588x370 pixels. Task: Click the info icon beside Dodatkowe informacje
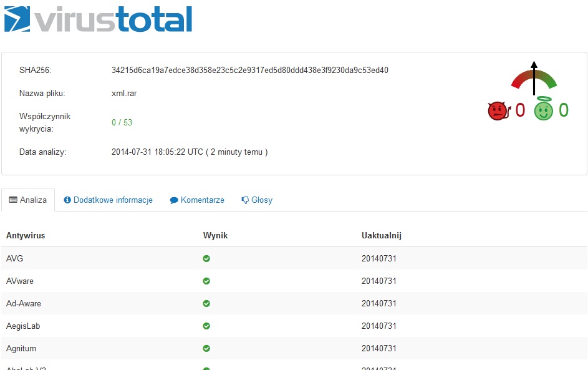coord(67,200)
